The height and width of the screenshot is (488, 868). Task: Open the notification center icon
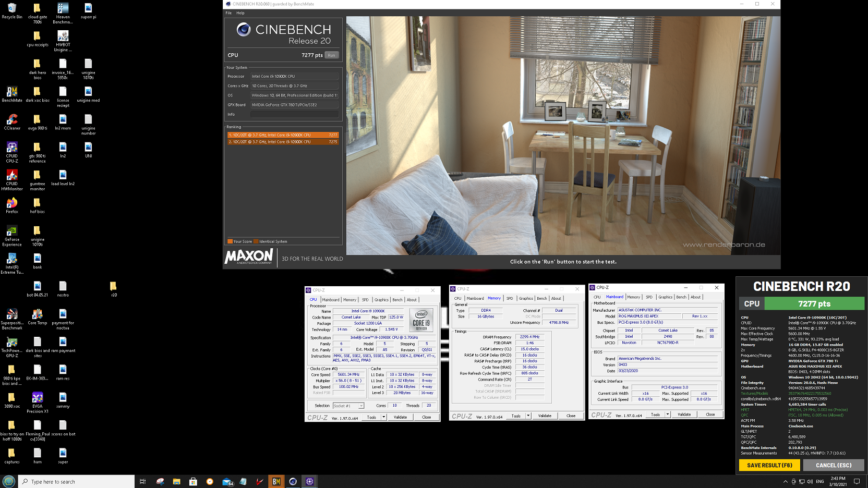pyautogui.click(x=857, y=481)
